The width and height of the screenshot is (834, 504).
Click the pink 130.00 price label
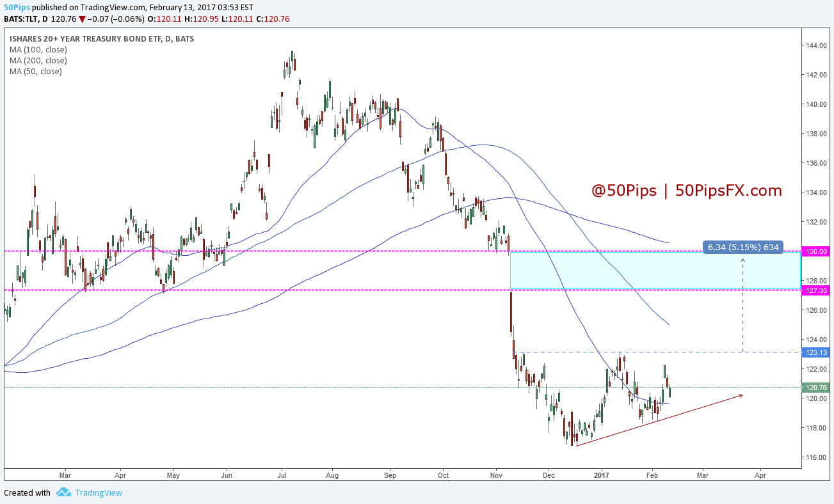coord(815,251)
